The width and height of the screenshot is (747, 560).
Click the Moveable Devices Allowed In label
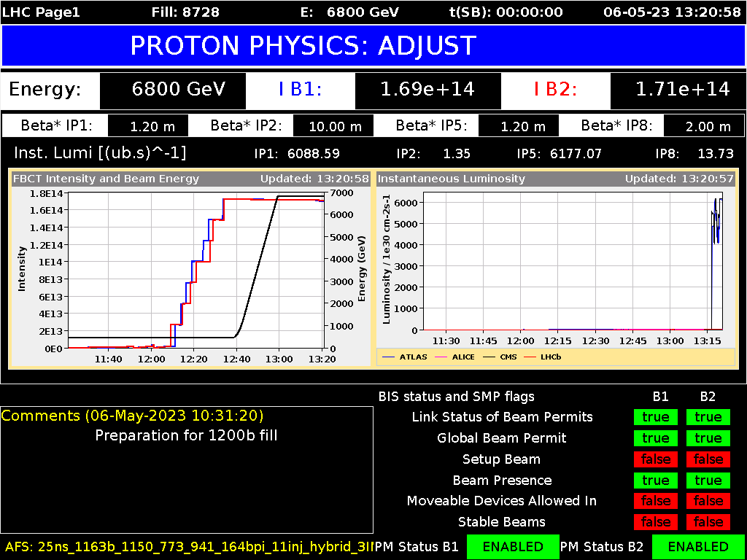point(502,501)
